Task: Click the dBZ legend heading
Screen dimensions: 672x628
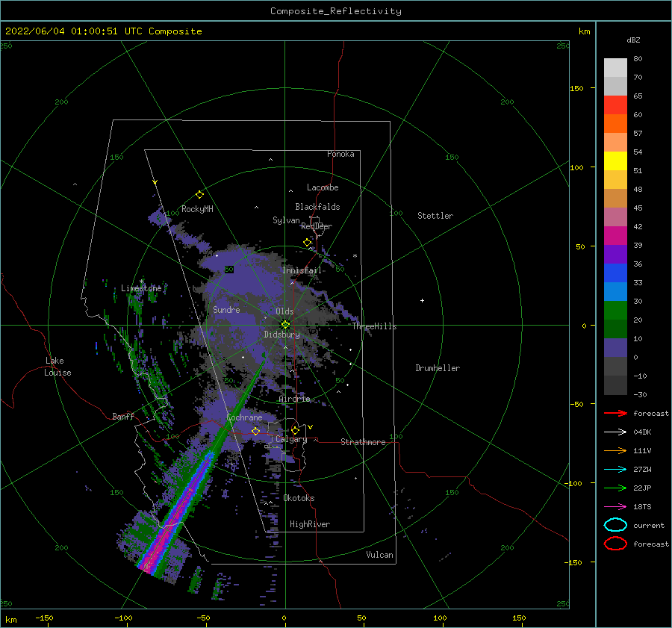Action: pyautogui.click(x=633, y=40)
